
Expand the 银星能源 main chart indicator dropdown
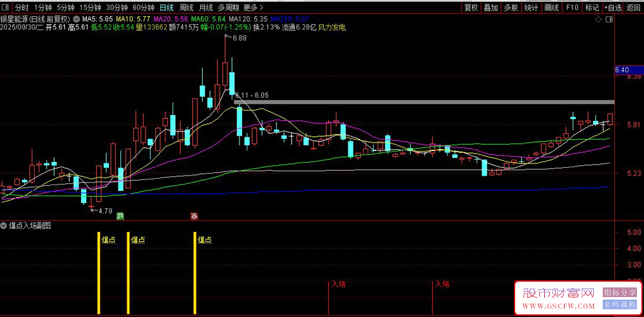pyautogui.click(x=77, y=19)
